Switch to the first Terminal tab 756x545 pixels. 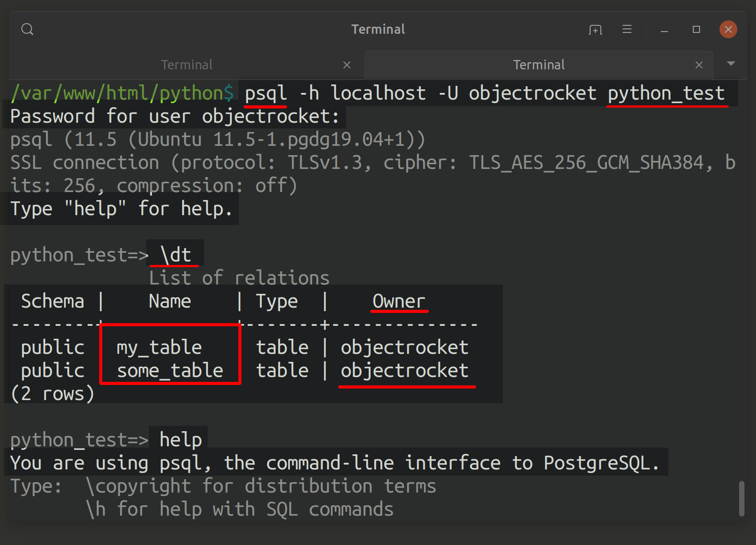pos(187,65)
